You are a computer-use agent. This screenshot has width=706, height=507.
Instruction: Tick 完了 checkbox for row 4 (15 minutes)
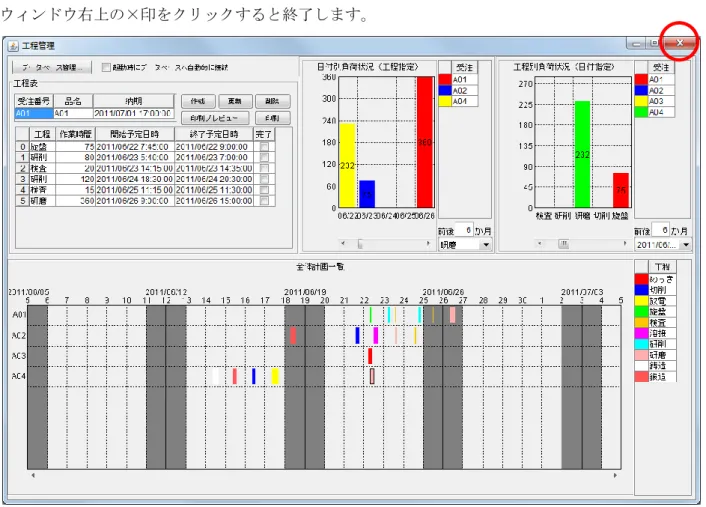264,190
